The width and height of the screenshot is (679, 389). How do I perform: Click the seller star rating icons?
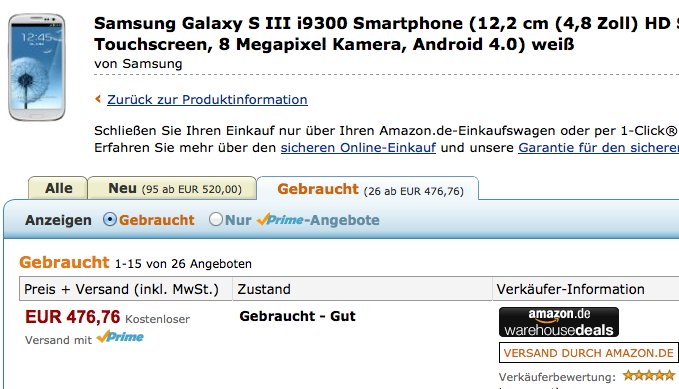point(649,376)
